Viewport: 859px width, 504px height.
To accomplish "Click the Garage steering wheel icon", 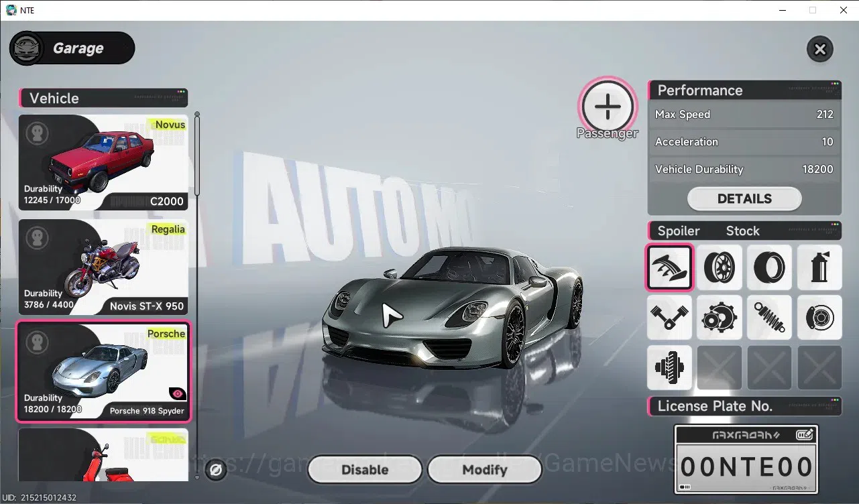I will pos(27,48).
